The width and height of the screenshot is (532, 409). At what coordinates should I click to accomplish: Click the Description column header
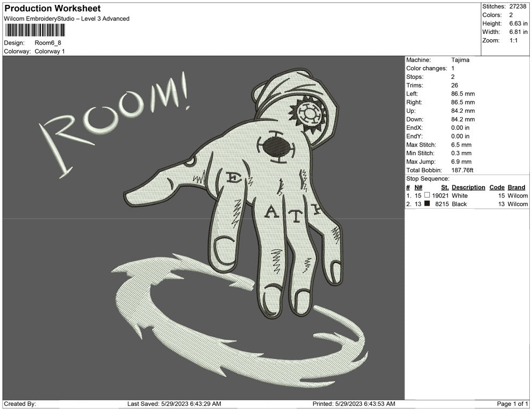[x=468, y=187]
